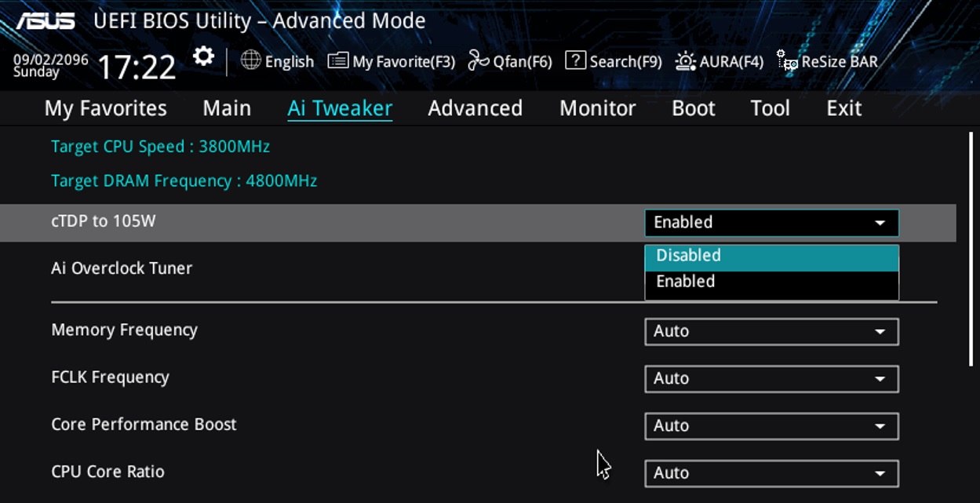
Task: Open the Core Performance Boost dropdown
Action: [771, 426]
